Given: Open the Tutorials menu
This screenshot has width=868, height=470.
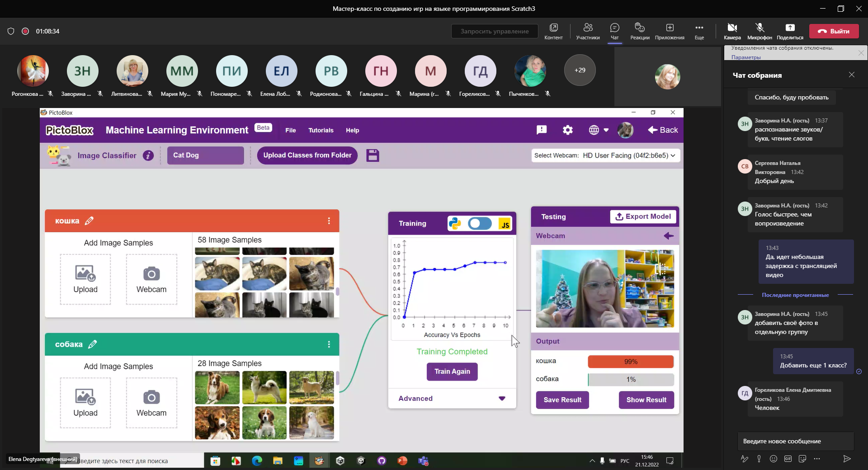Looking at the screenshot, I should point(321,130).
